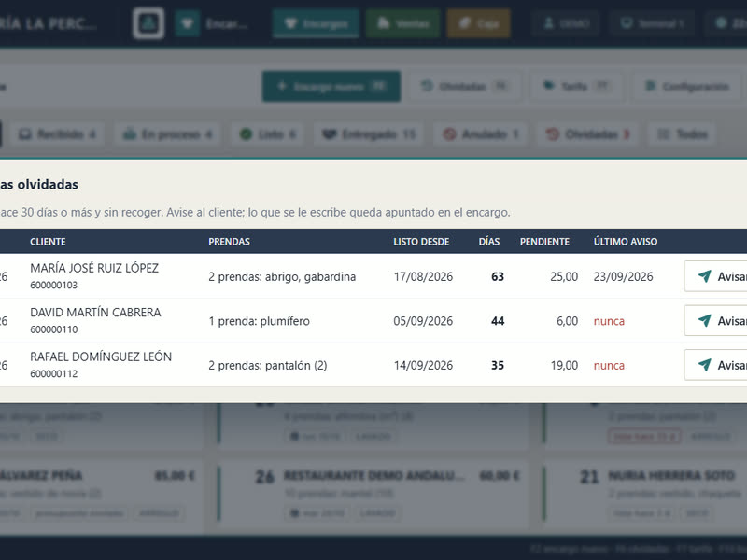This screenshot has width=747, height=560.
Task: Open ÁLVAREZ PEÑA order card behind dialog
Action: pos(100,494)
